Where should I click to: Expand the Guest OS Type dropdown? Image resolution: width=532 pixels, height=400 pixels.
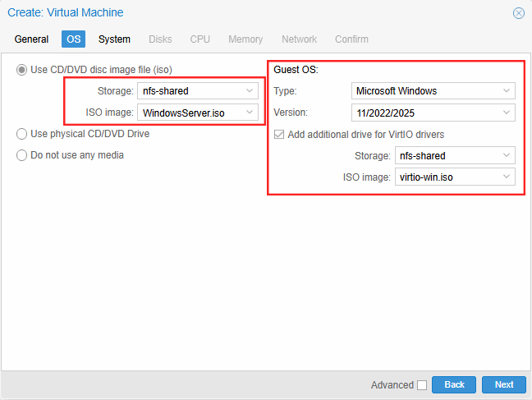coord(507,91)
